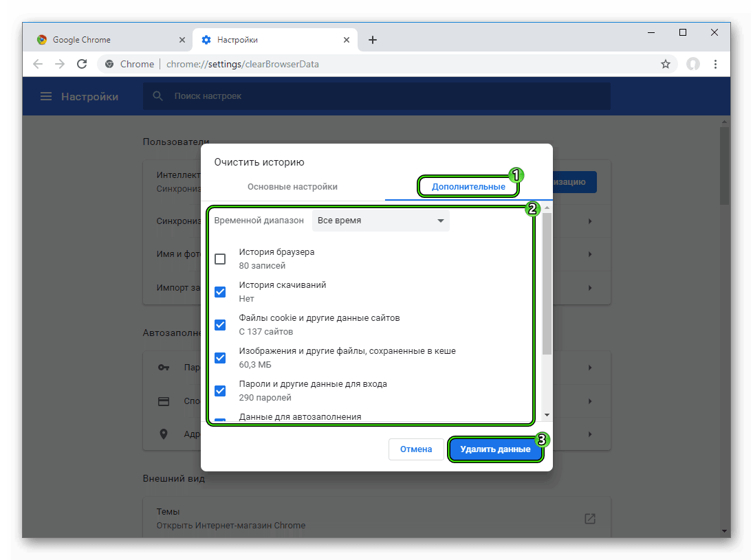Open the user profile avatar icon
Viewport: 753px width, 560px height.
692,64
